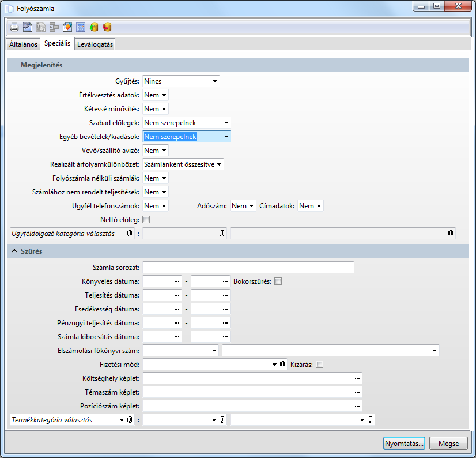Click the document with gear settings icon
The image size is (476, 458).
click(28, 27)
